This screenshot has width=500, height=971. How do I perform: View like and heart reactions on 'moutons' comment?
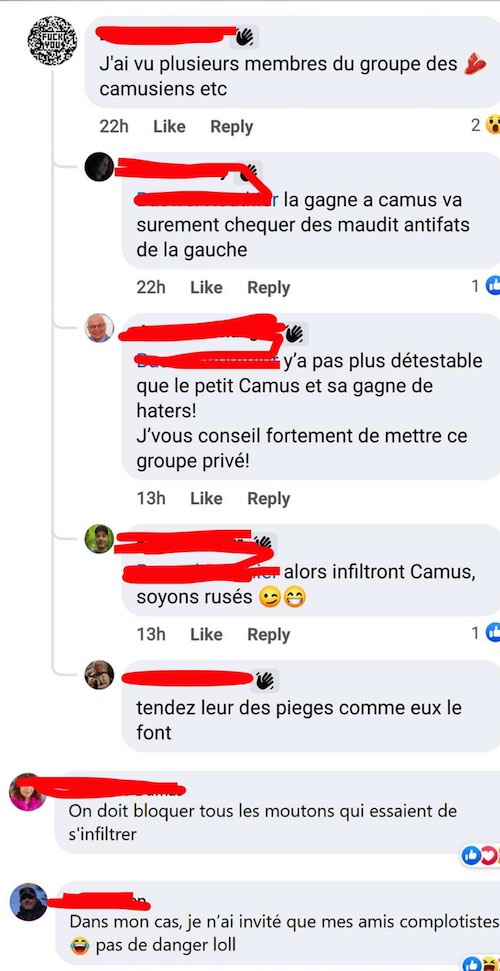tap(481, 856)
